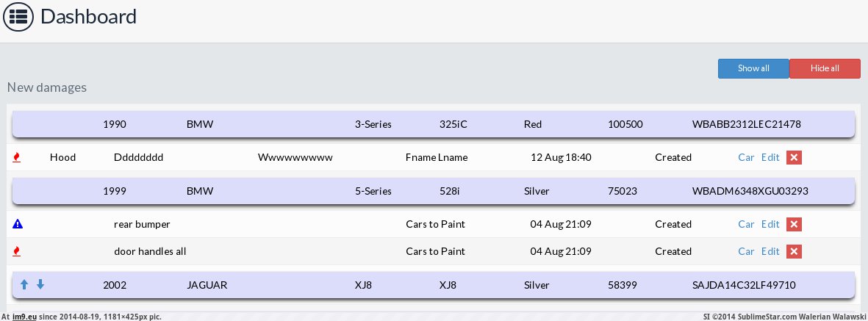Remove the door handles all damage
Image resolution: width=868 pixels, height=321 pixels.
tap(793, 251)
